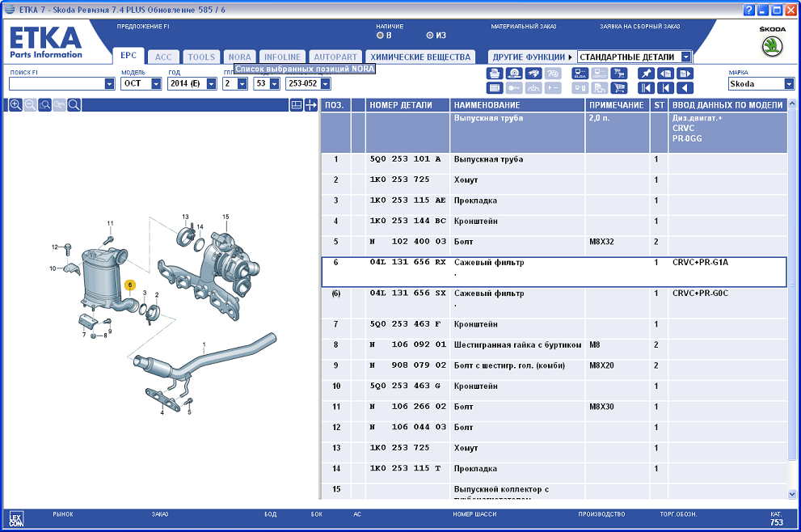The image size is (801, 532).
Task: Zoom out on the parts illustration
Action: pyautogui.click(x=30, y=105)
